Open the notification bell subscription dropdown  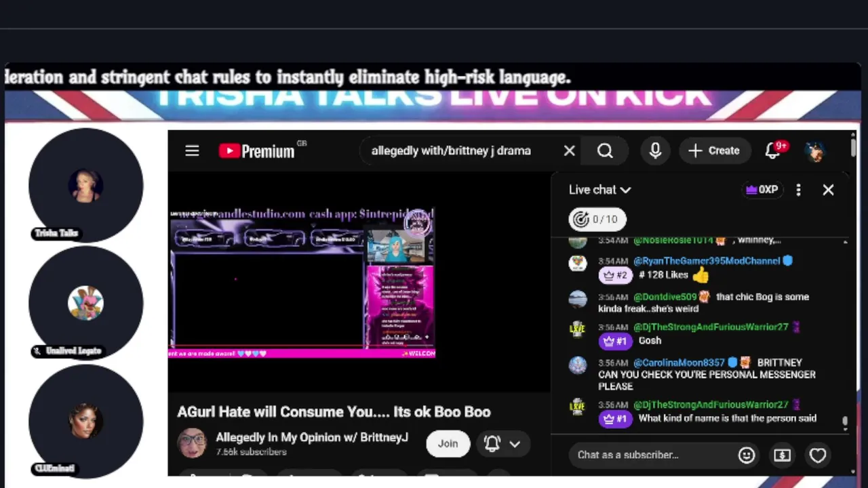(502, 443)
